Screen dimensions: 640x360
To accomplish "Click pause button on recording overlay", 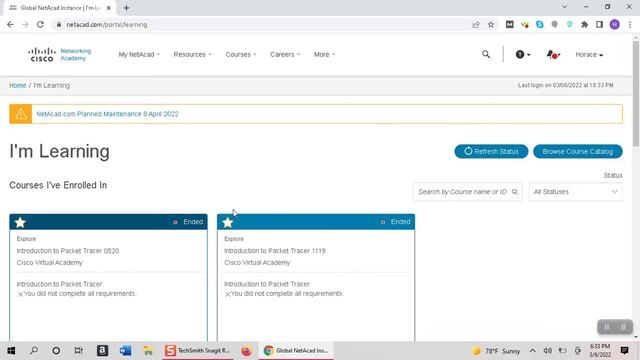I will tap(607, 327).
